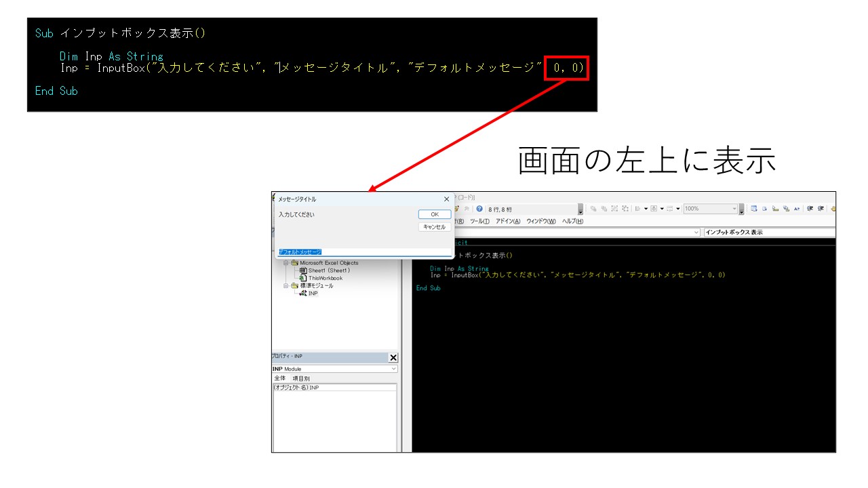Open the ヘルプ(H) menu
The height and width of the screenshot is (488, 868).
(573, 221)
